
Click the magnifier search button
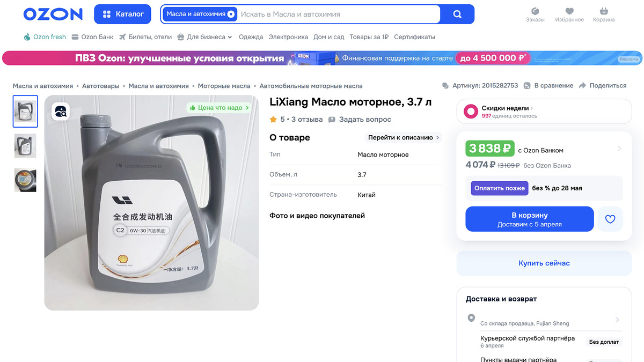[x=457, y=14]
